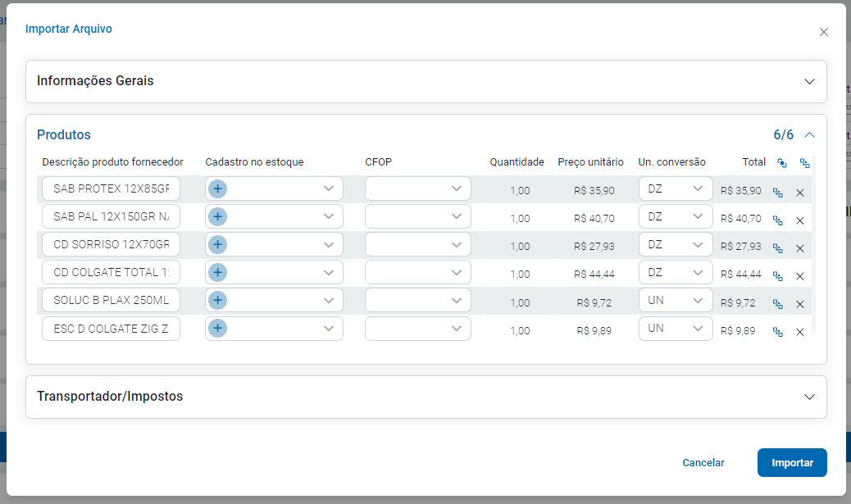The width and height of the screenshot is (851, 504).
Task: Remove the CD SORRISO product row
Action: [800, 248]
